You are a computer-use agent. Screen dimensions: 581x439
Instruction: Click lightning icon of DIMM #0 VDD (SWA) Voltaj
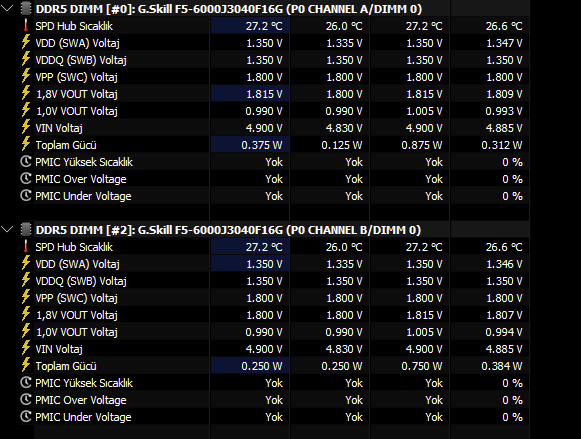click(x=26, y=42)
